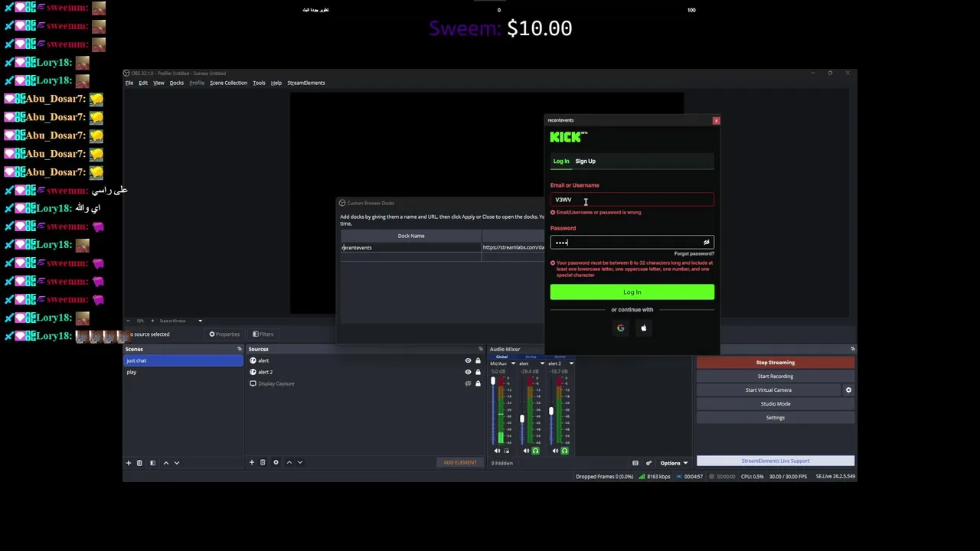The height and width of the screenshot is (551, 980).
Task: Open the Tools menu
Action: pos(259,83)
